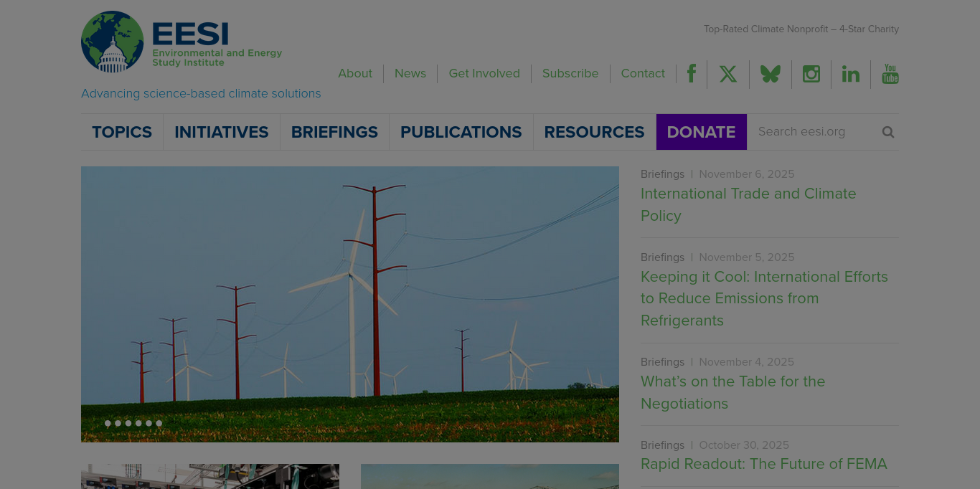Click the wind turbine banner image
Viewport: 980px width, 489px height.
click(350, 301)
